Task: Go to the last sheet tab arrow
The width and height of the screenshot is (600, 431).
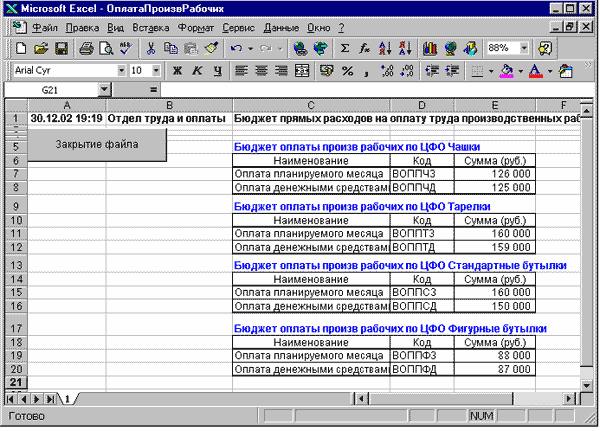Action: point(50,399)
